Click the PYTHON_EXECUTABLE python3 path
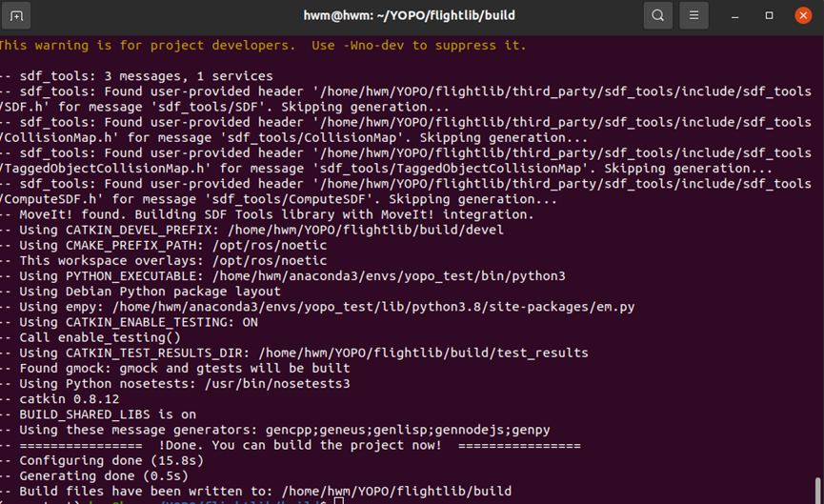Image resolution: width=824 pixels, height=504 pixels. 389,276
